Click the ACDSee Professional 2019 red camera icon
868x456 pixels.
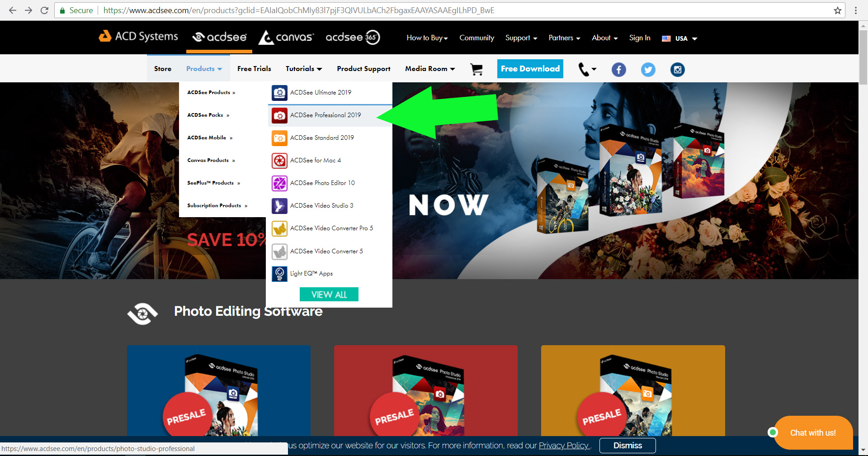click(279, 115)
